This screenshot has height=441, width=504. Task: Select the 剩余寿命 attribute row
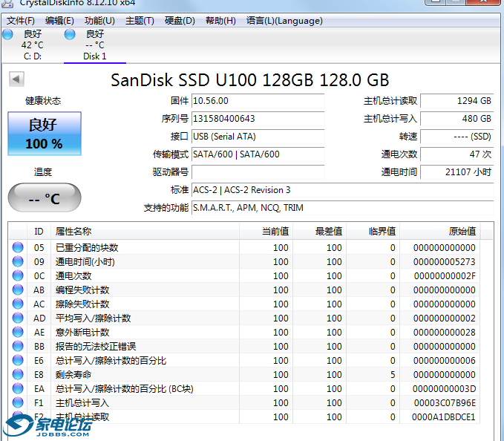pyautogui.click(x=244, y=374)
